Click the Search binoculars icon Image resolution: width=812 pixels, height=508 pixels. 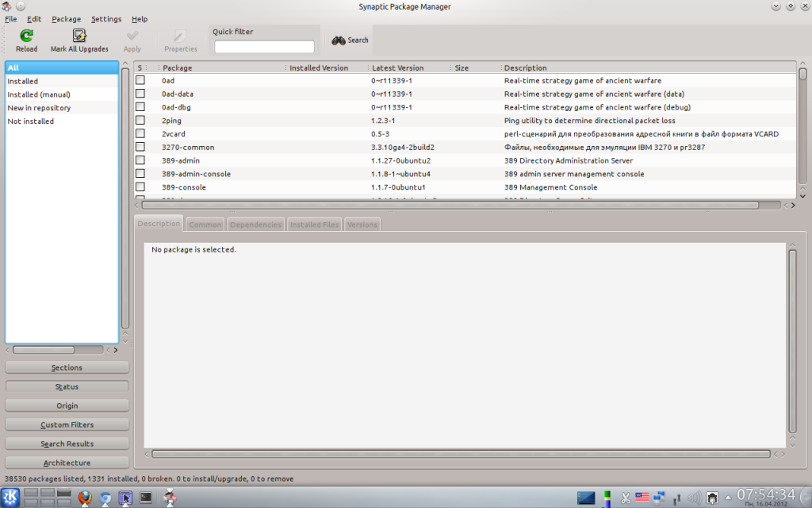(x=339, y=40)
